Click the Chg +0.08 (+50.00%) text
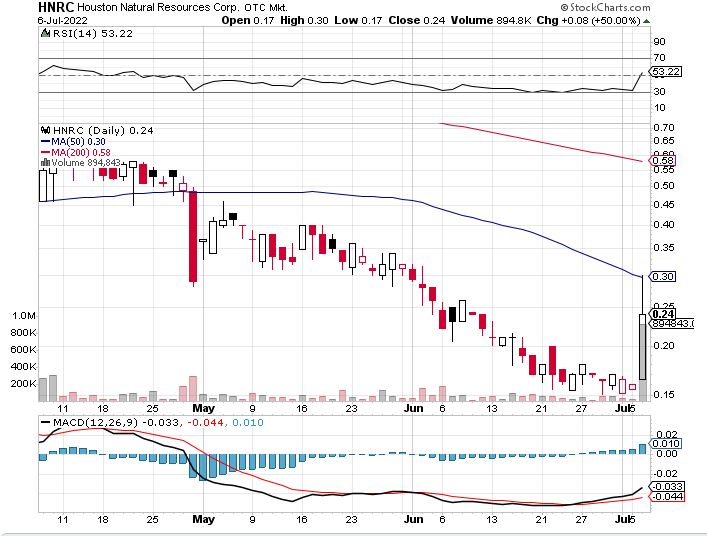Viewport: 707px width, 536px height. pyautogui.click(x=589, y=20)
